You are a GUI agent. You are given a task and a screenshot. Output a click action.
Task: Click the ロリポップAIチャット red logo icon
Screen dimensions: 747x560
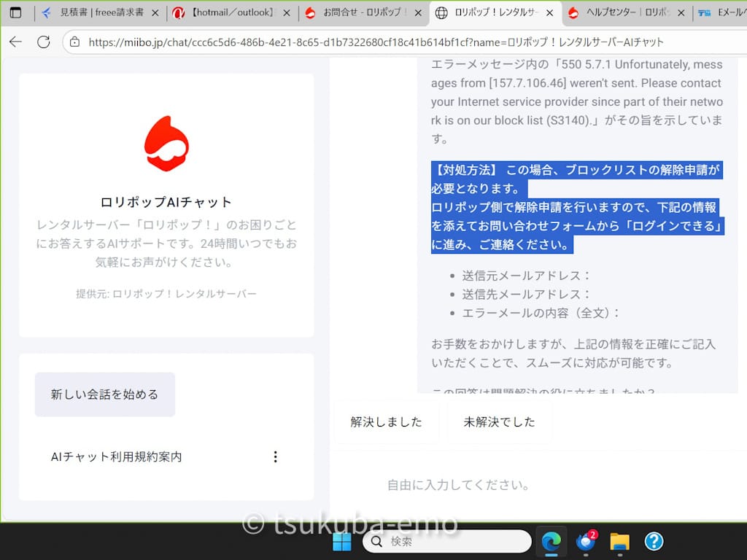166,144
